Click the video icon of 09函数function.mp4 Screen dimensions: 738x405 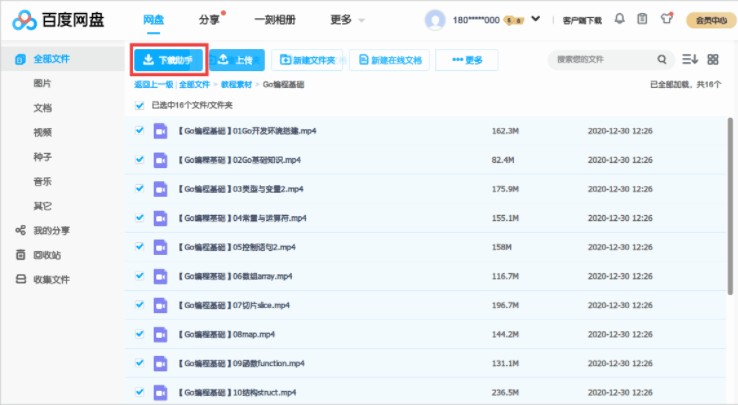coord(160,364)
